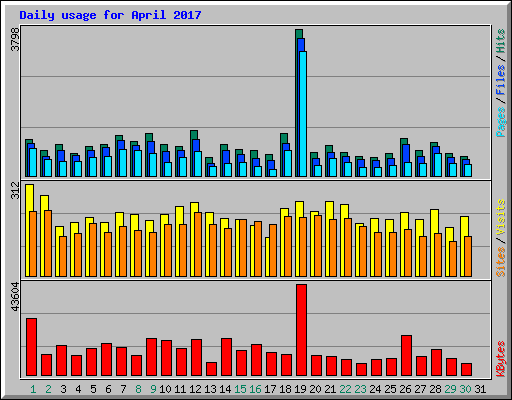Click day label 11 on the x-axis
Image resolution: width=512 pixels, height=400 pixels.
coord(180,389)
